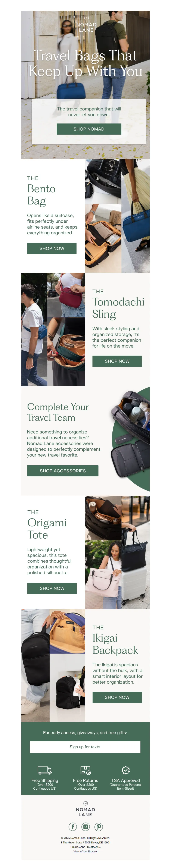Click the Unsubscribe link

tap(78, 847)
